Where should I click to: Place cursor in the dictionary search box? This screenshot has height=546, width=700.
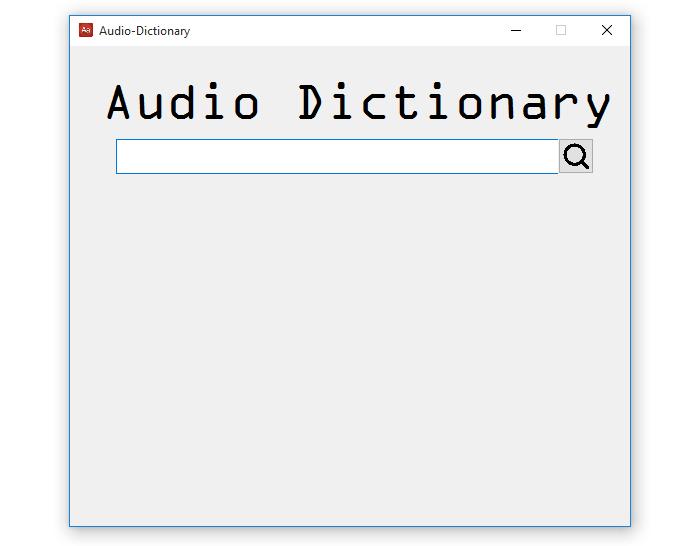(337, 156)
